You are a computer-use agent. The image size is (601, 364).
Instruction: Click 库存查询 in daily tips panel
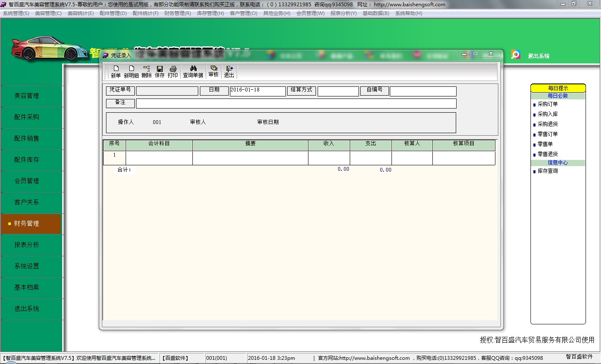click(x=547, y=171)
